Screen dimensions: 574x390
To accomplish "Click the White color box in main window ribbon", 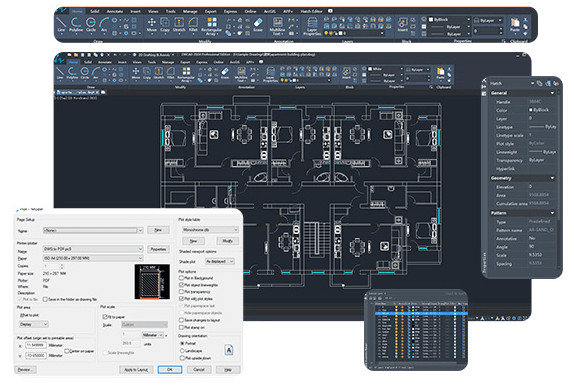I will pos(370,69).
